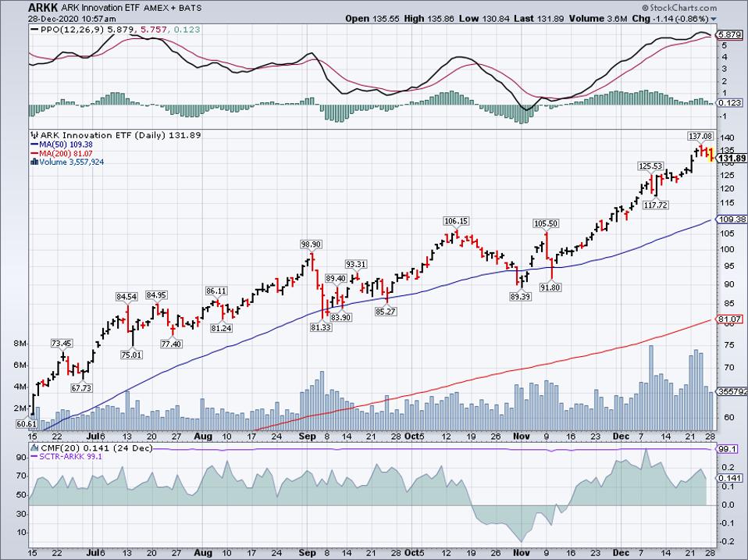Click the 5.879 PPO flag on the right axis

(x=729, y=35)
